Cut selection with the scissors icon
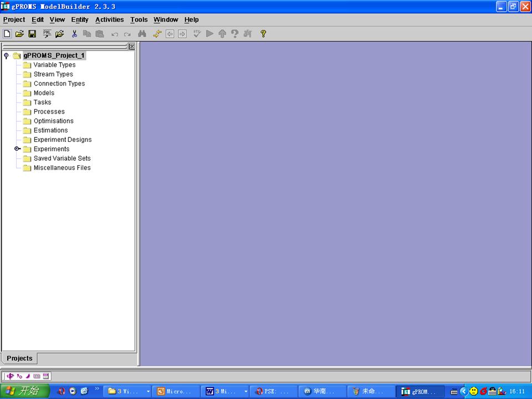 click(x=74, y=34)
